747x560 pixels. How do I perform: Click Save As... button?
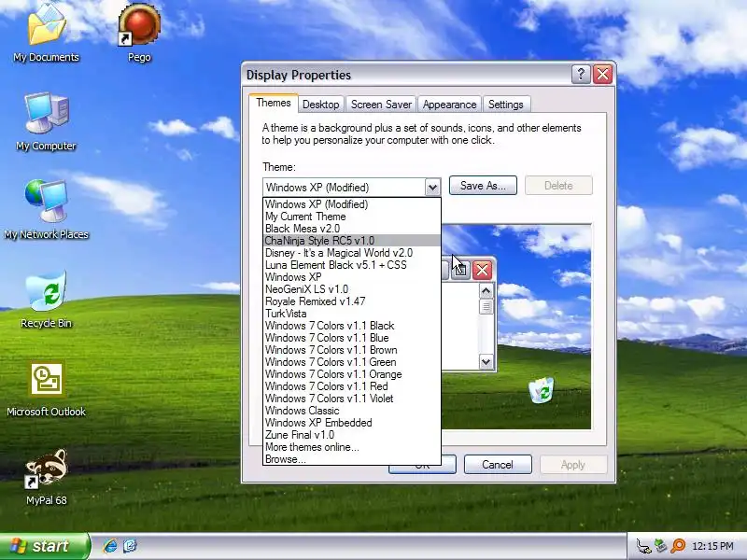point(483,185)
